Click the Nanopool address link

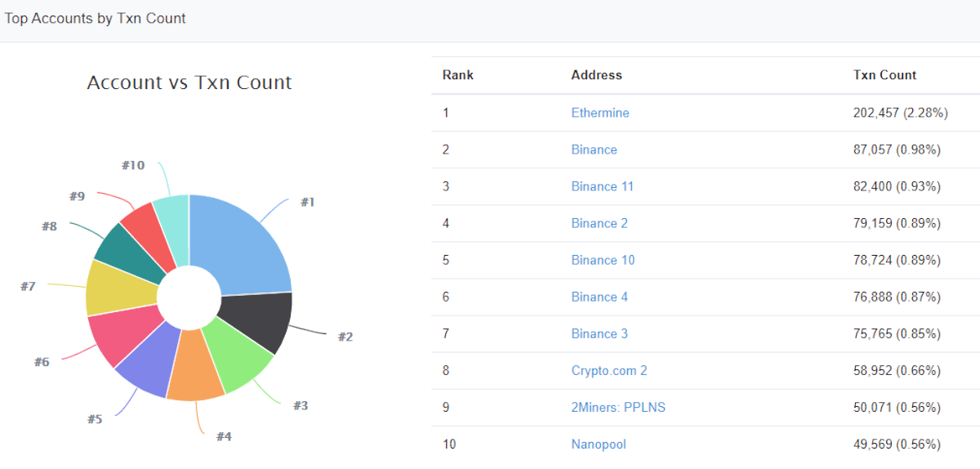[599, 444]
